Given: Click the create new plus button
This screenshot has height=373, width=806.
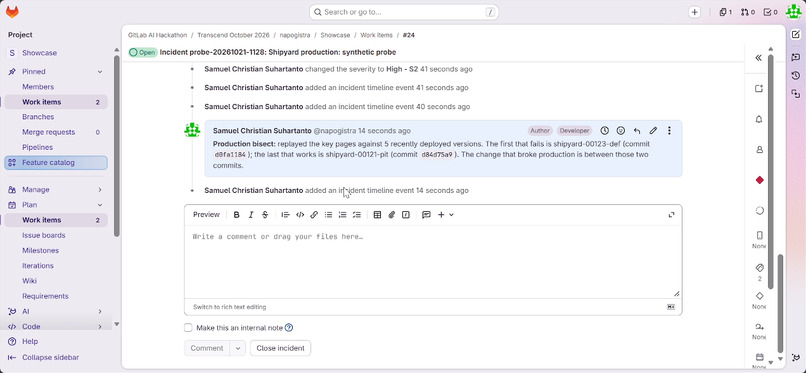Looking at the screenshot, I should (x=694, y=12).
